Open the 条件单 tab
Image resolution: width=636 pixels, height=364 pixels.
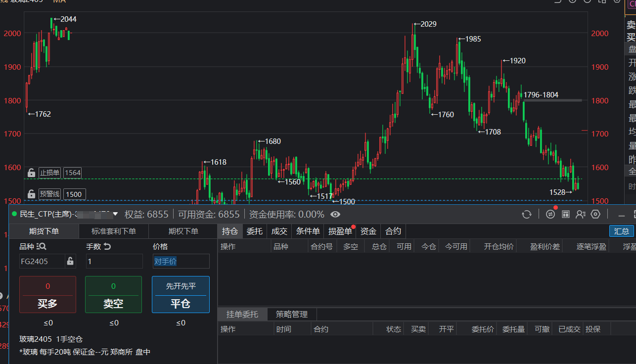coord(308,231)
